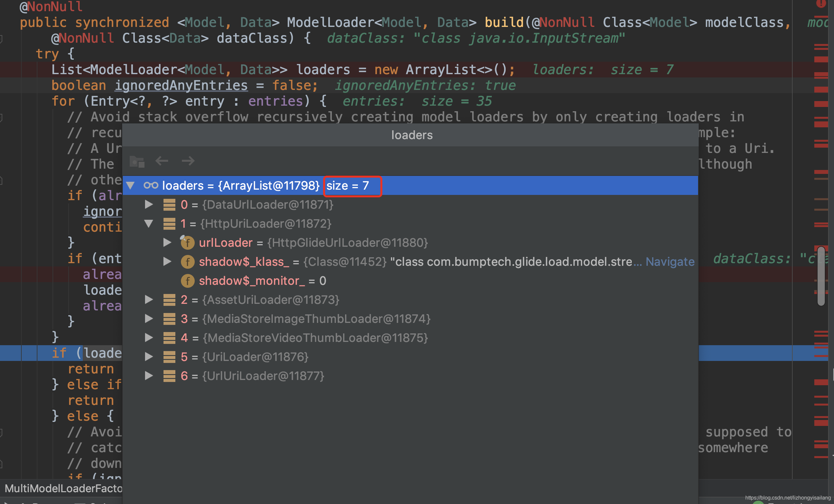Collapse the loaders root node
The height and width of the screenshot is (504, 834).
tap(131, 185)
